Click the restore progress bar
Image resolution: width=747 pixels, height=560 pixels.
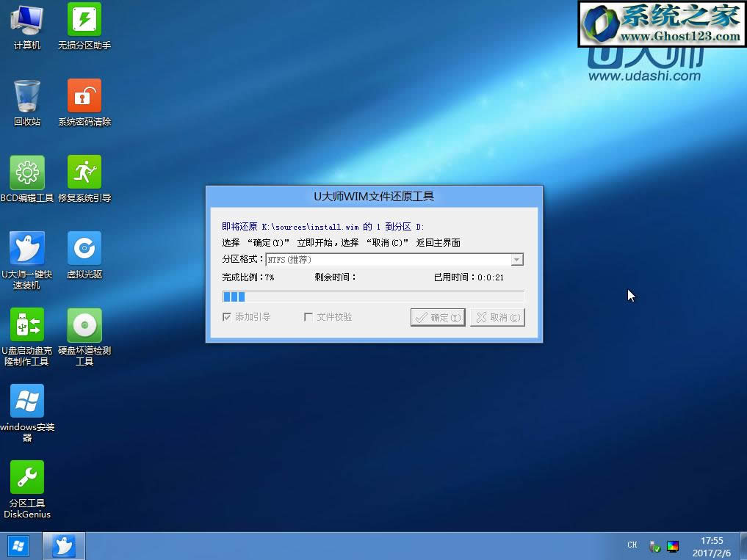coord(373,297)
